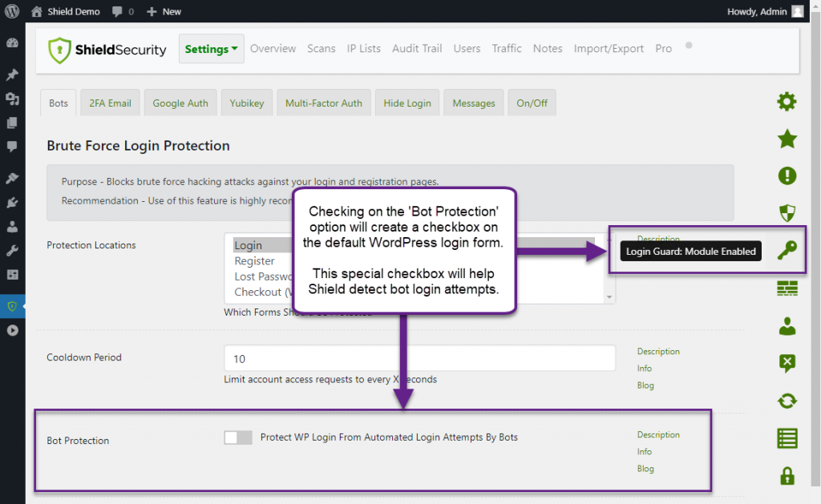This screenshot has width=821, height=504.
Task: Click the WordPress logo in admin bar
Action: (x=12, y=11)
